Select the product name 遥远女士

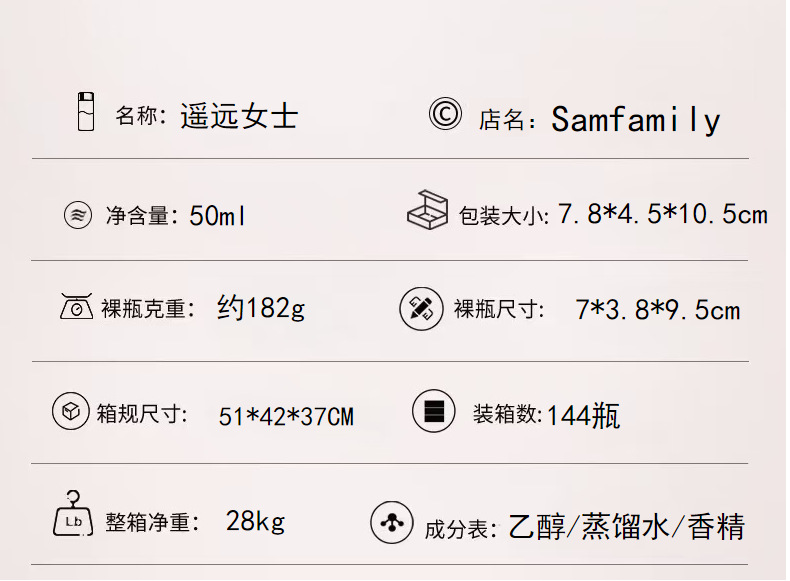239,116
